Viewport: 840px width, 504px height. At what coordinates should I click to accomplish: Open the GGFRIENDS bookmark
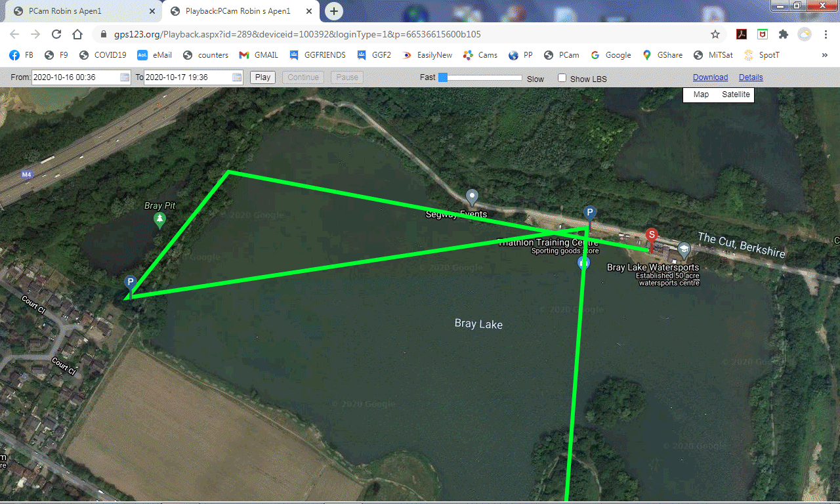click(324, 55)
